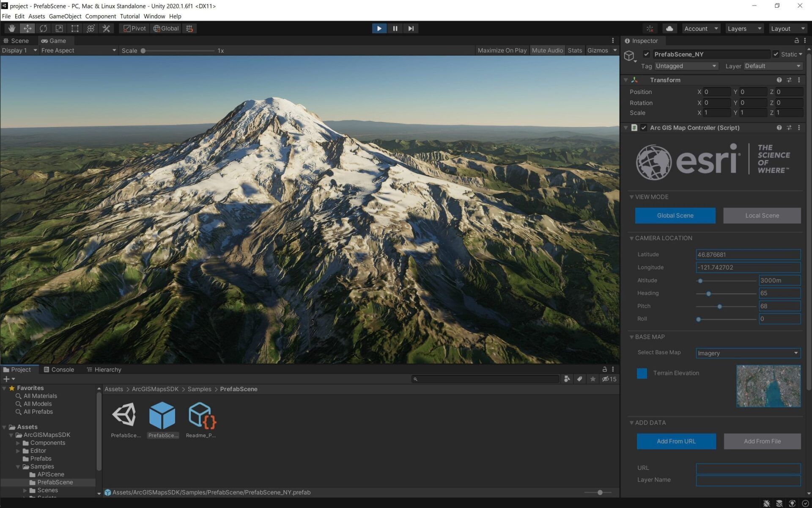Collapse the CAMERA LOCATION section
812x508 pixels.
pos(631,238)
